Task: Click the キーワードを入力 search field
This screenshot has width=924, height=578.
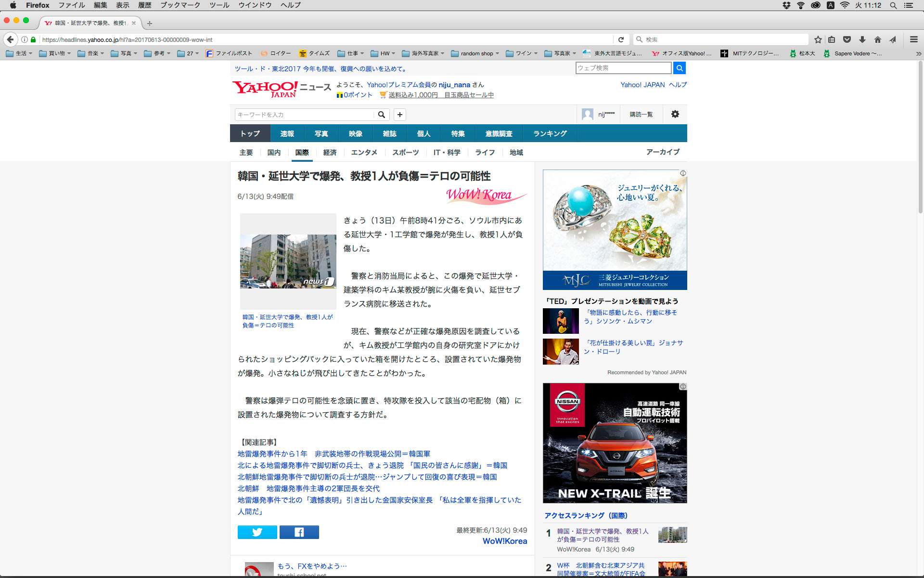Action: tap(304, 115)
